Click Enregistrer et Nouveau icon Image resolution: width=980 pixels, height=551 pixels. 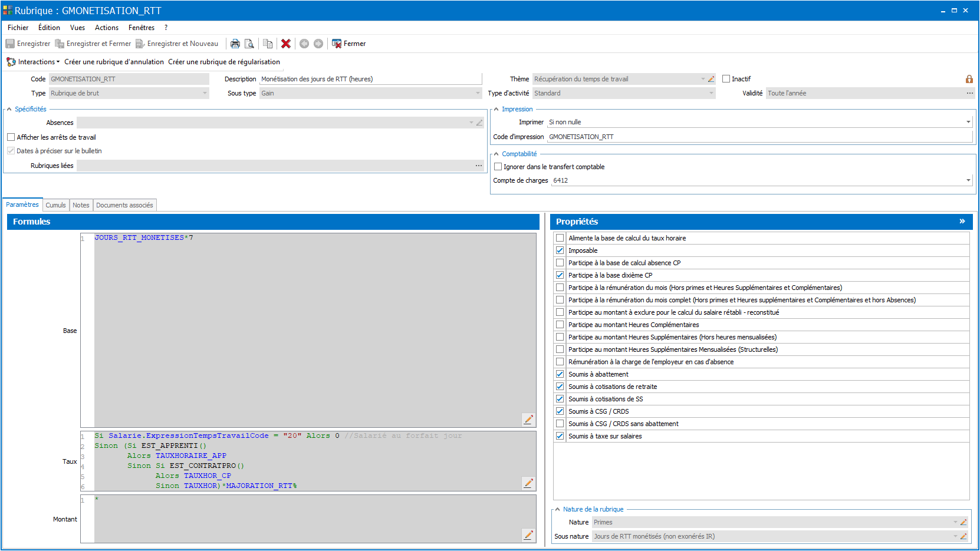[140, 44]
